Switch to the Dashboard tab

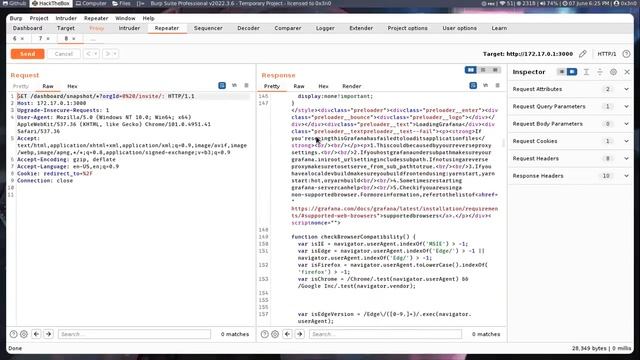coord(27,28)
